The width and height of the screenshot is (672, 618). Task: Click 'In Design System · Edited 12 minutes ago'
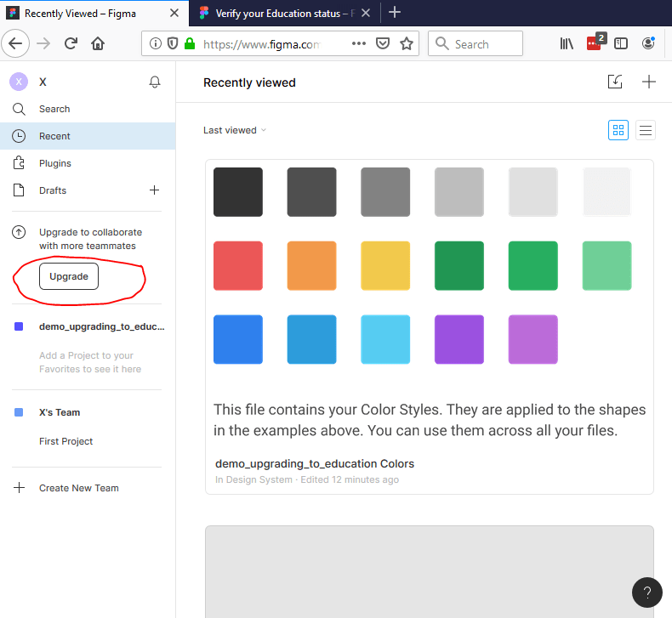pos(307,479)
